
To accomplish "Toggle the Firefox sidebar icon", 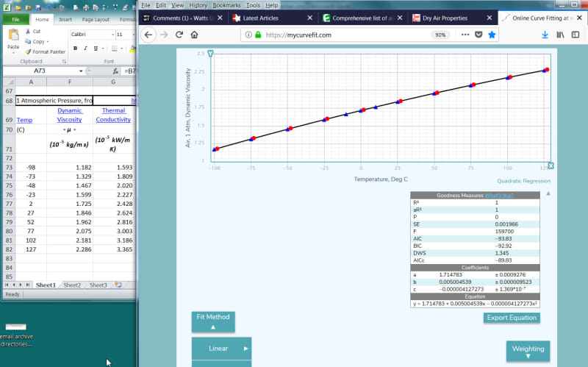I will [x=576, y=35].
